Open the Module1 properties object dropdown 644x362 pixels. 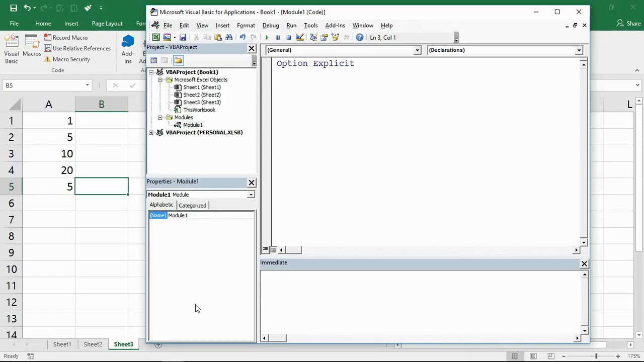(x=251, y=195)
